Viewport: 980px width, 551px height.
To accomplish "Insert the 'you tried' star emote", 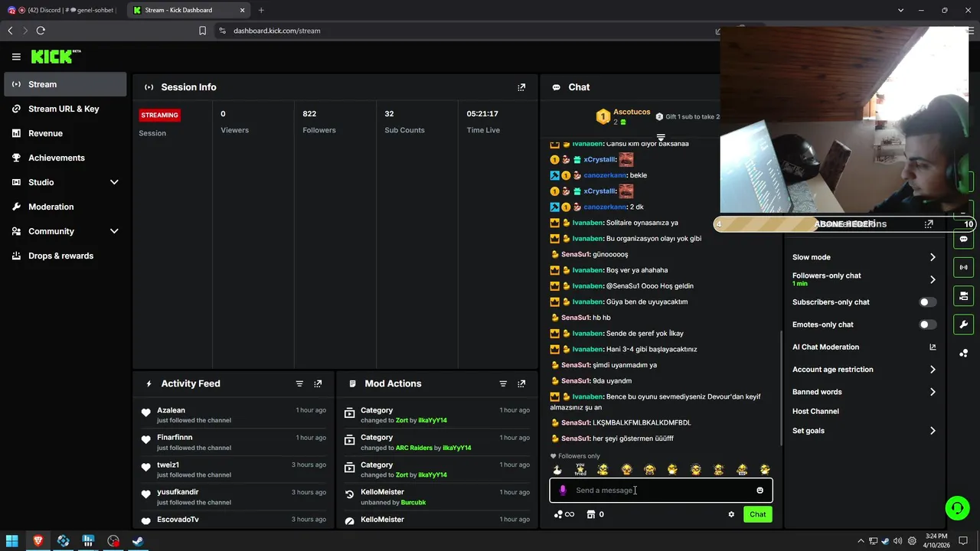I will pyautogui.click(x=580, y=469).
